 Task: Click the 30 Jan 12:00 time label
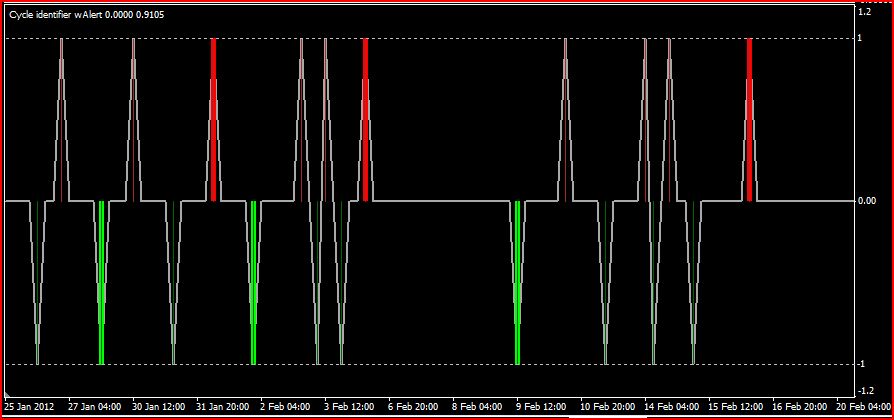point(159,407)
